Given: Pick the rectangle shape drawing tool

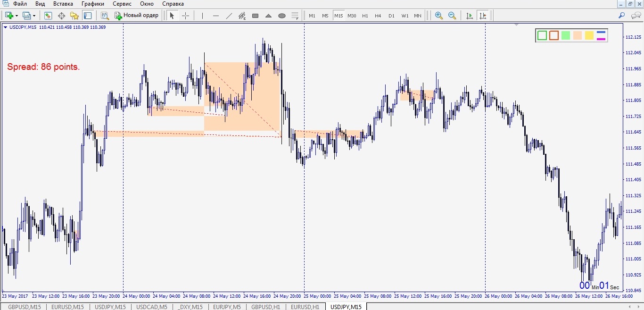Looking at the screenshot, I should click(x=255, y=16).
